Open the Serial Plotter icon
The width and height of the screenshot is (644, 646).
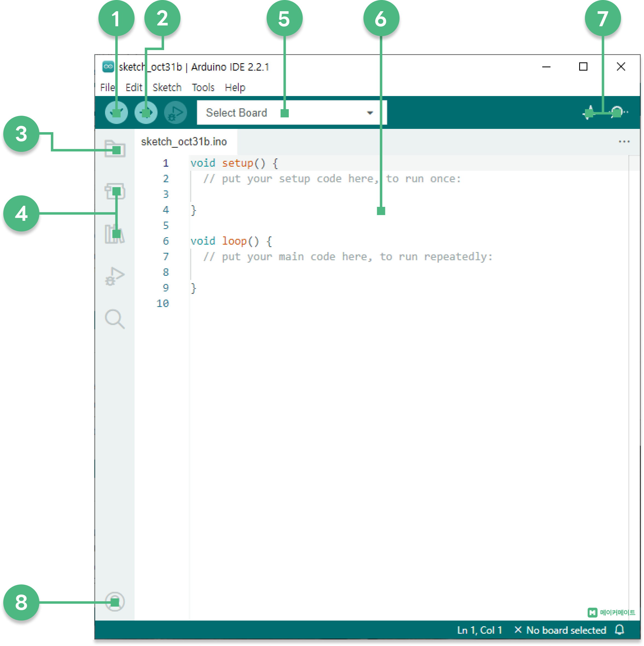(590, 113)
